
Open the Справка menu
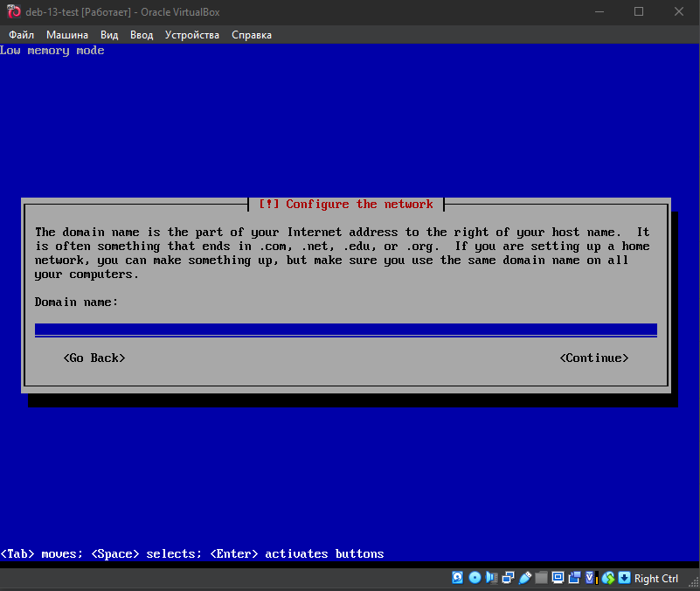click(252, 35)
